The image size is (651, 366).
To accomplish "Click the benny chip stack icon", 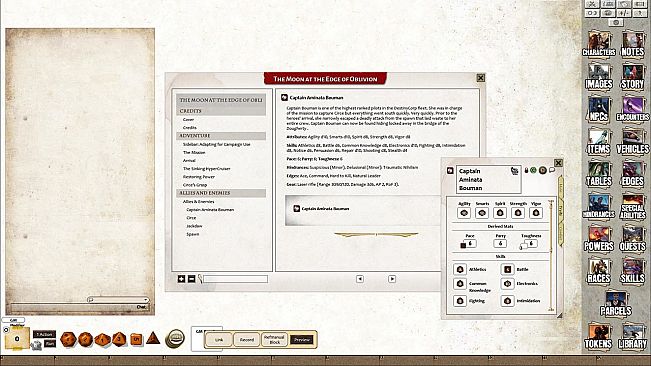I will [x=175, y=338].
